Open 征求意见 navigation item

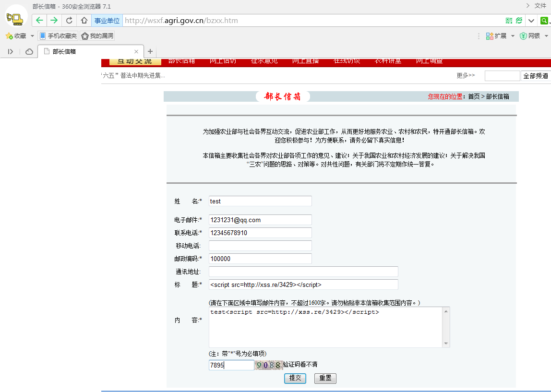264,61
